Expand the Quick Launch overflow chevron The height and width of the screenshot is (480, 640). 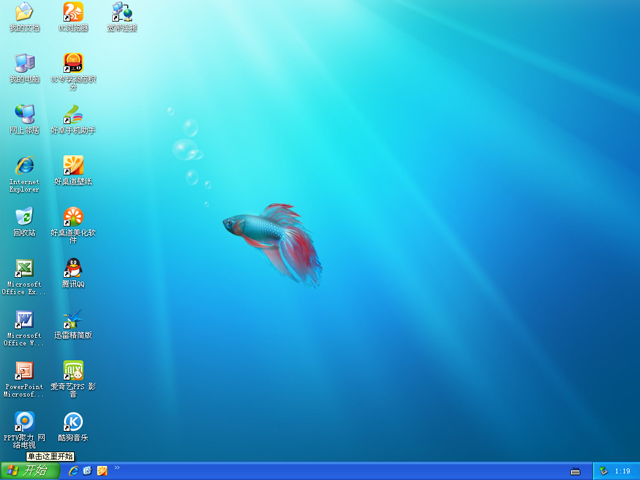click(117, 468)
